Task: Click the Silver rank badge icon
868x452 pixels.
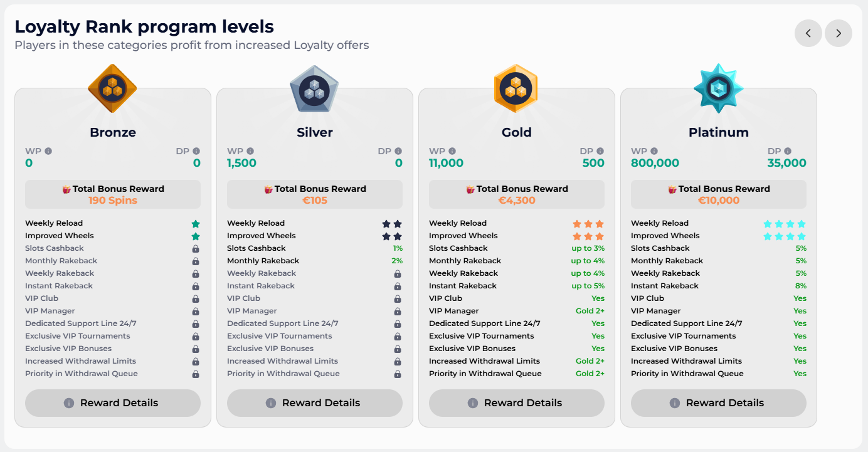Action: tap(314, 88)
